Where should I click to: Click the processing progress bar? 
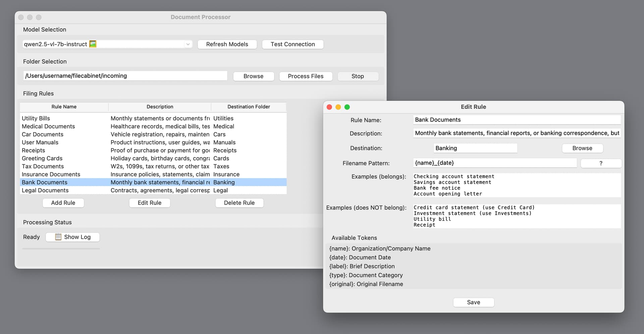61,249
